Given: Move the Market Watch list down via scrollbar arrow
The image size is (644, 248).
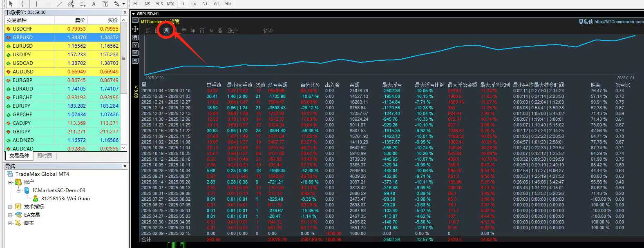Looking at the screenshot, I should click(x=124, y=148).
